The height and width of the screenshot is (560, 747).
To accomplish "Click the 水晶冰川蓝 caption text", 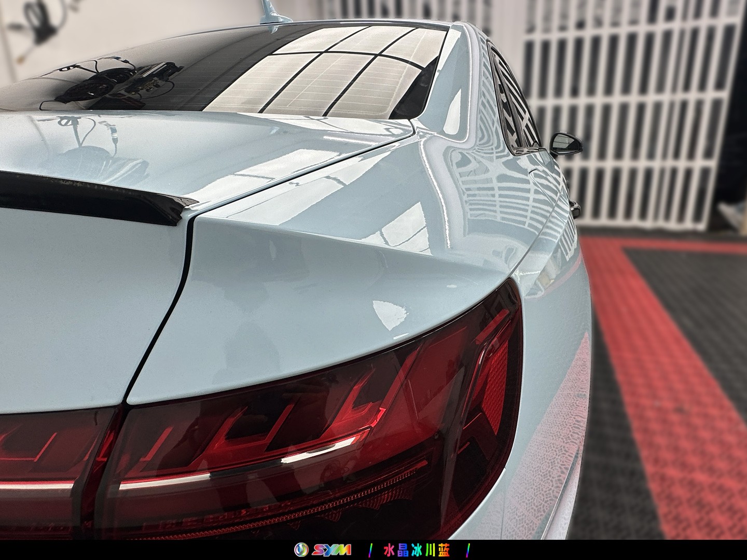I will [417, 550].
